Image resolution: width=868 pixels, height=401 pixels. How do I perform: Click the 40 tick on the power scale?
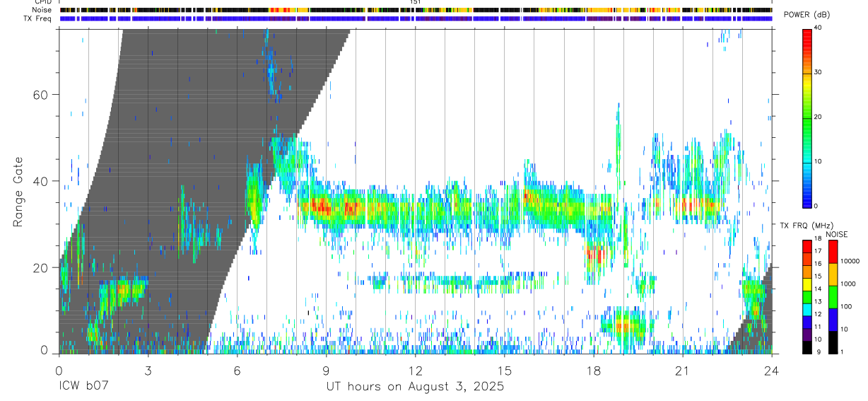point(818,28)
